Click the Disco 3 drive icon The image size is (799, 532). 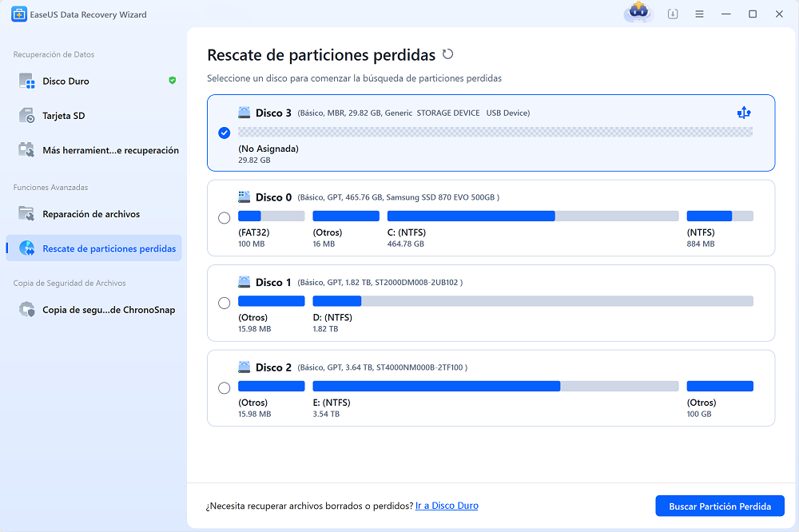pyautogui.click(x=244, y=113)
